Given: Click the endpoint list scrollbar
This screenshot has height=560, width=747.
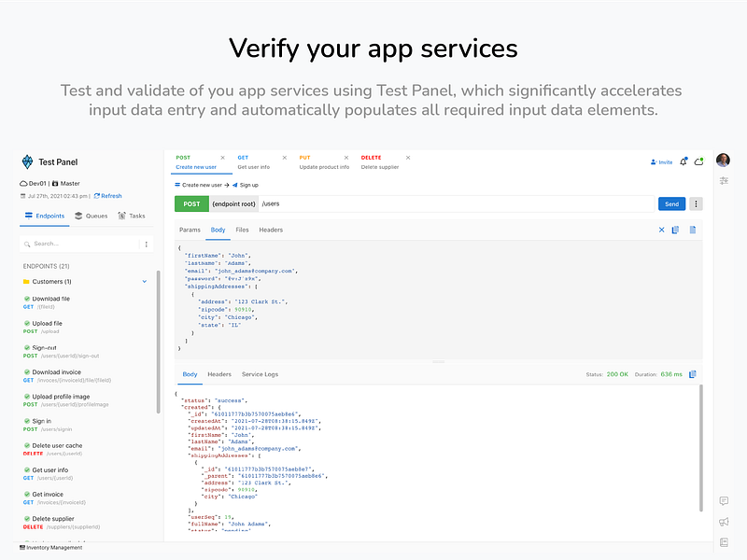Looking at the screenshot, I should point(158,342).
